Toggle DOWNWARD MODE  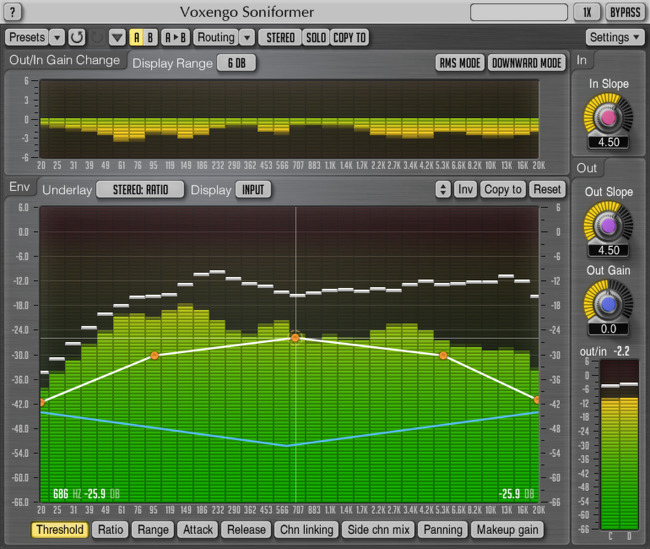click(x=526, y=63)
